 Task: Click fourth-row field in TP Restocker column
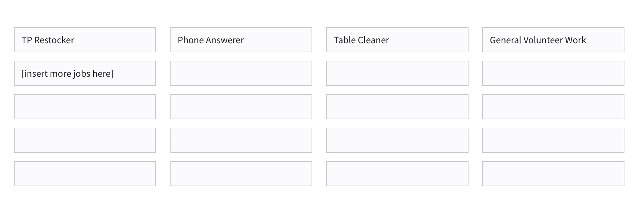pyautogui.click(x=85, y=140)
